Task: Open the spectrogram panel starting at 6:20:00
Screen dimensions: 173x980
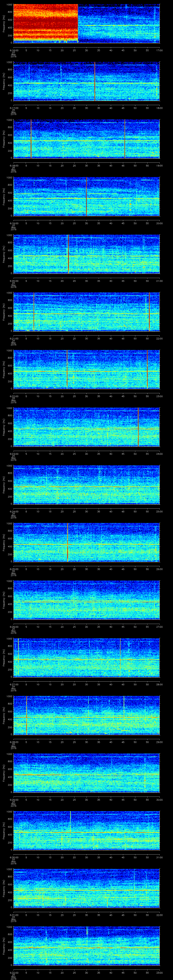Action: [x=86, y=254]
